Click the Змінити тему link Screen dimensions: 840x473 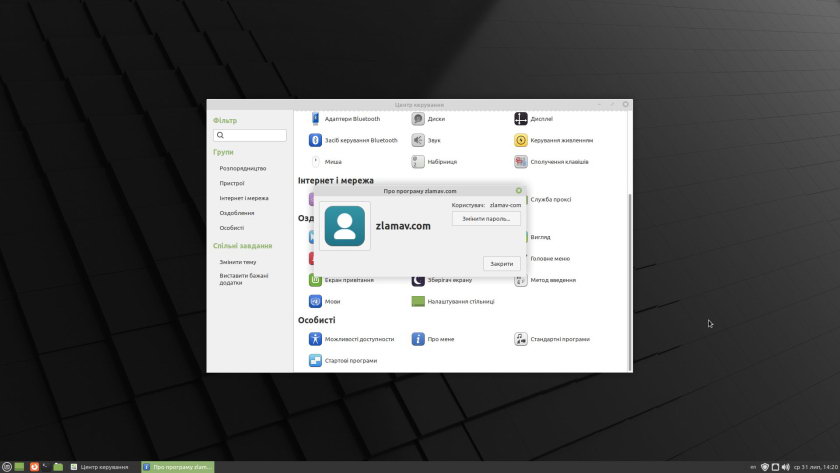click(x=238, y=262)
